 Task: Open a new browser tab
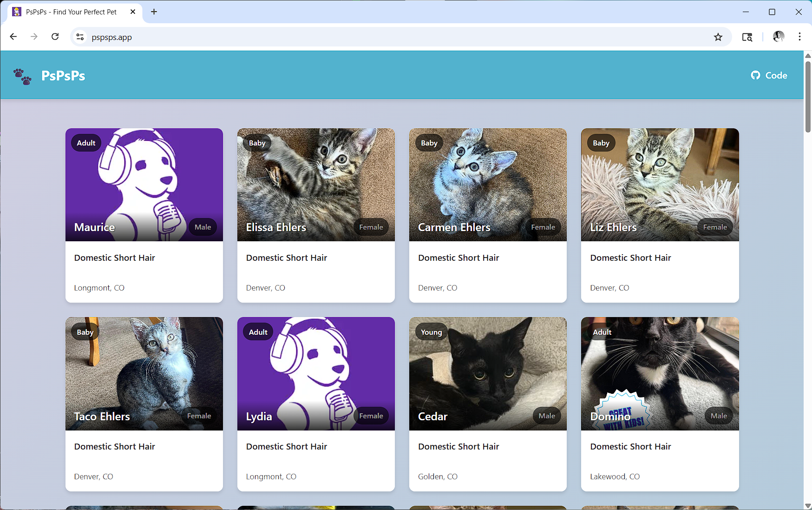[154, 12]
